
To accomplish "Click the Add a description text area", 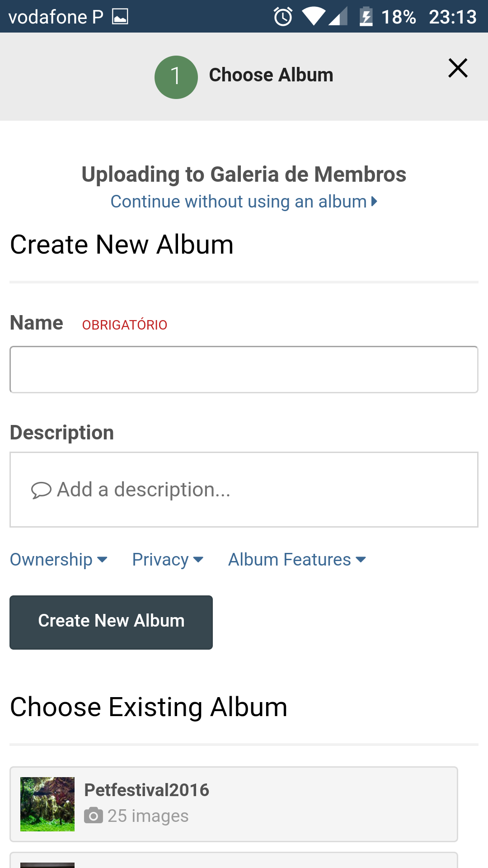I will pos(244,490).
